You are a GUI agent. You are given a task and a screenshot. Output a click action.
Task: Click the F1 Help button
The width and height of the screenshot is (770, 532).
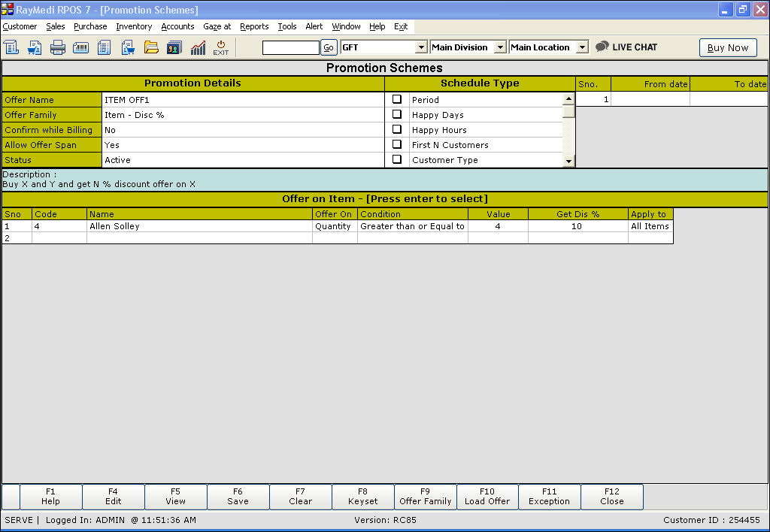coord(50,496)
